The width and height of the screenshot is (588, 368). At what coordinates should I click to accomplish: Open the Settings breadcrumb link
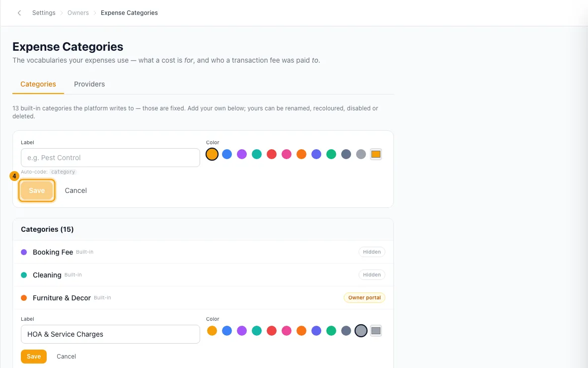44,13
